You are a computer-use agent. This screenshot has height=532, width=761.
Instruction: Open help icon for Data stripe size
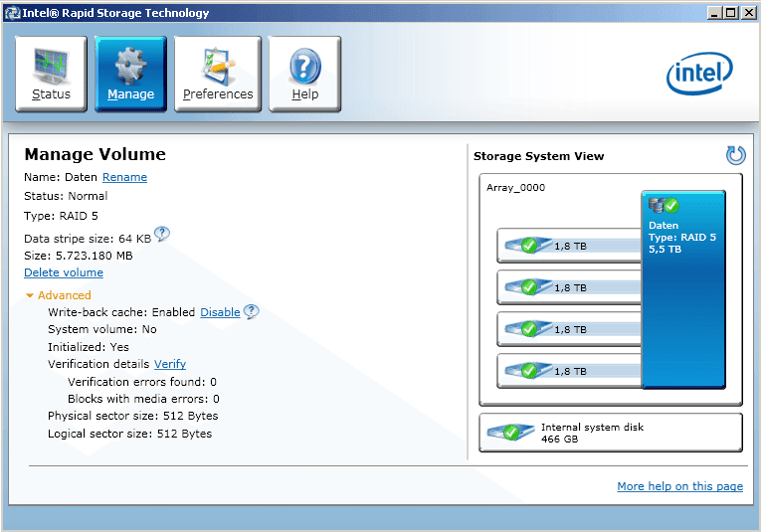click(162, 235)
